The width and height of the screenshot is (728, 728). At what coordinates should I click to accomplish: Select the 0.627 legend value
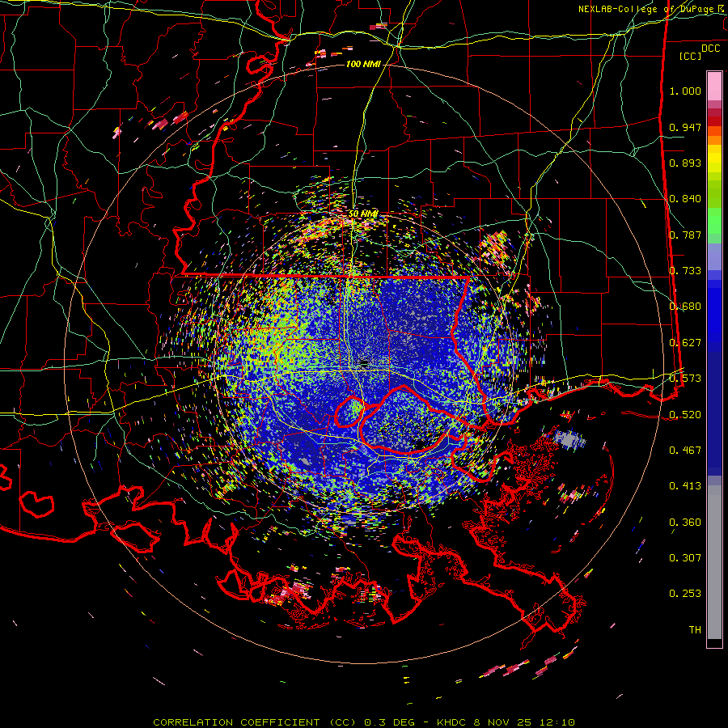tap(685, 343)
